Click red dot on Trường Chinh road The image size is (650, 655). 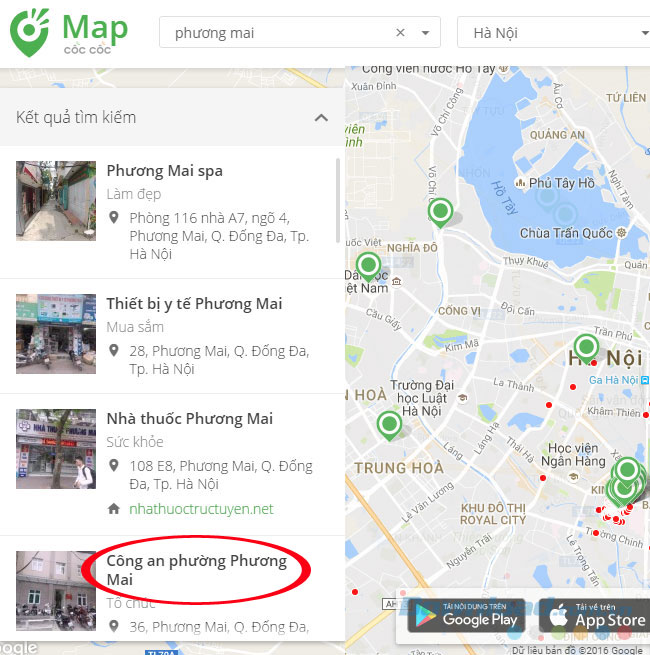pos(596,533)
